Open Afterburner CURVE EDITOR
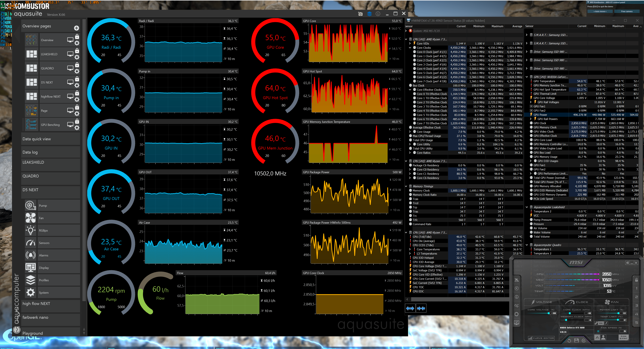Image resolution: width=644 pixels, height=349 pixels. [541, 338]
